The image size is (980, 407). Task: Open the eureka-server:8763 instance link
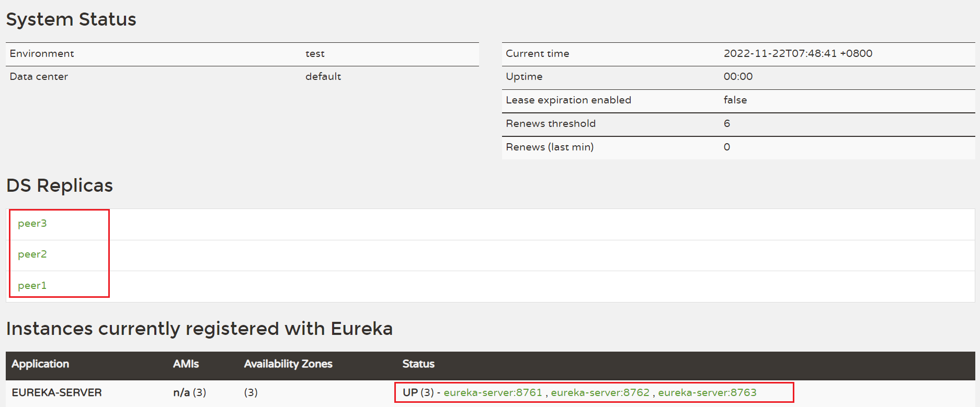[x=707, y=392]
